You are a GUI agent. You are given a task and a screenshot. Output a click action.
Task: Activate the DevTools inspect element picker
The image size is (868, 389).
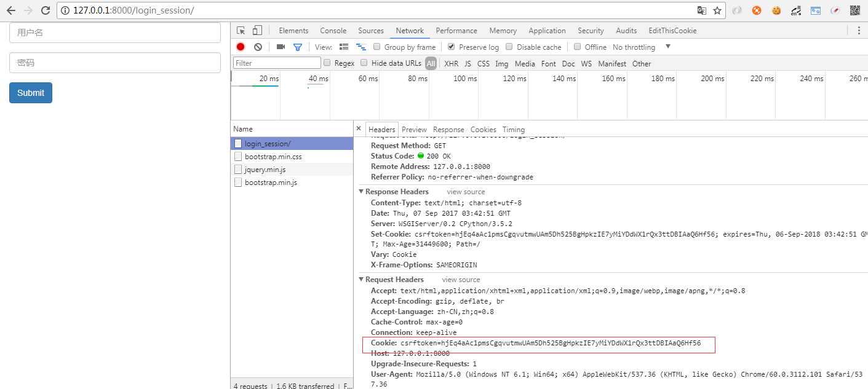click(241, 31)
